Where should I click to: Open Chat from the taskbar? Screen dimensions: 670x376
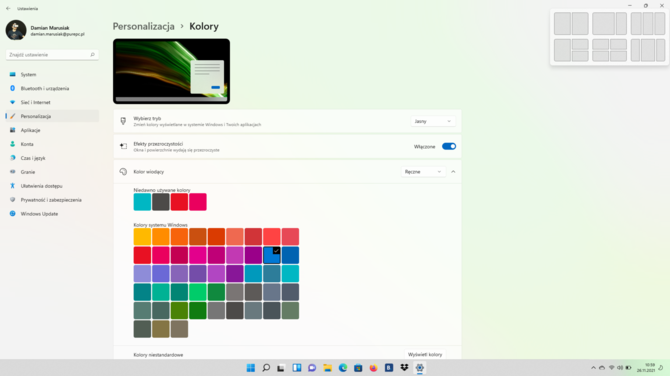click(x=312, y=368)
